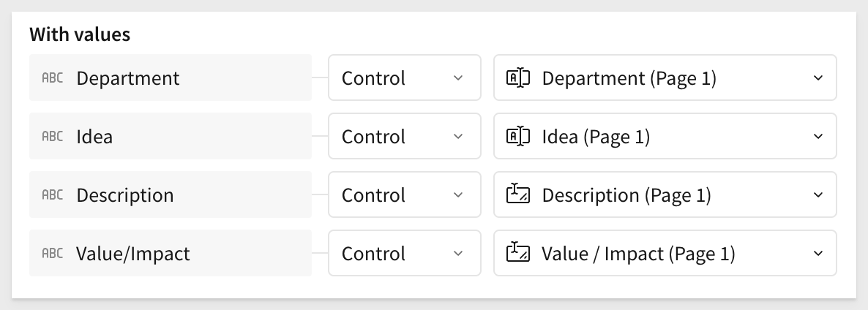Select the Description column field

[171, 194]
